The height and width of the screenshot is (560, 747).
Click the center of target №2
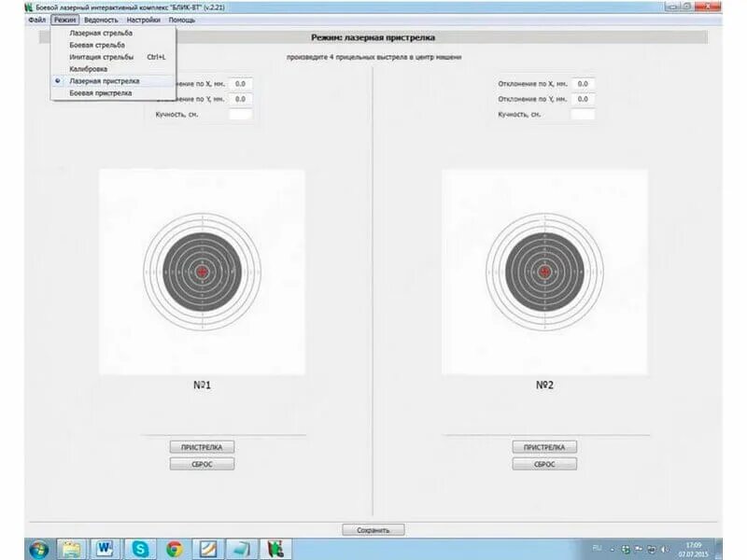pyautogui.click(x=544, y=272)
